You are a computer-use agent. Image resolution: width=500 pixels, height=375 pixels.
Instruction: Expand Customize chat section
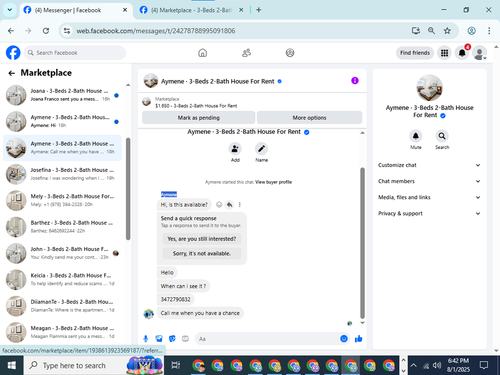[x=429, y=165]
